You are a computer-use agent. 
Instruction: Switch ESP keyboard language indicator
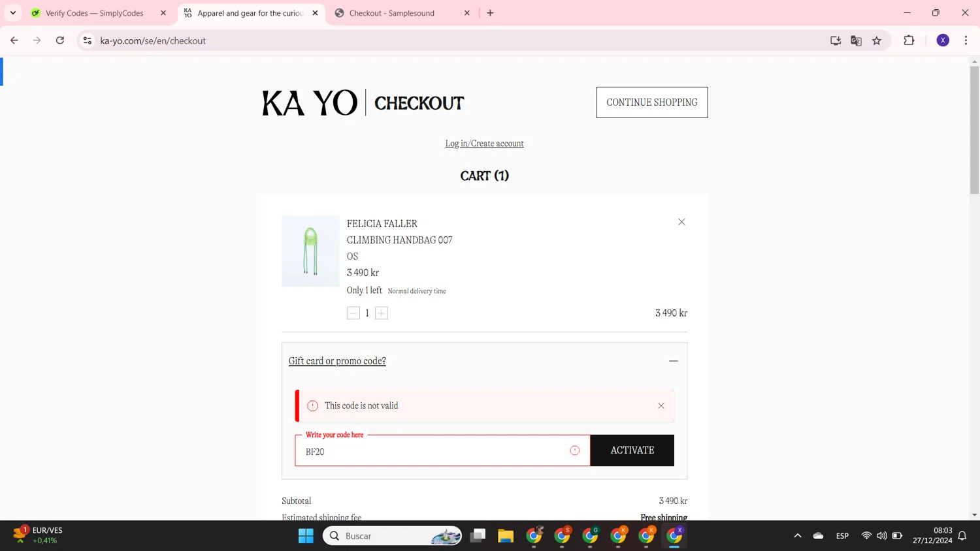(x=842, y=536)
